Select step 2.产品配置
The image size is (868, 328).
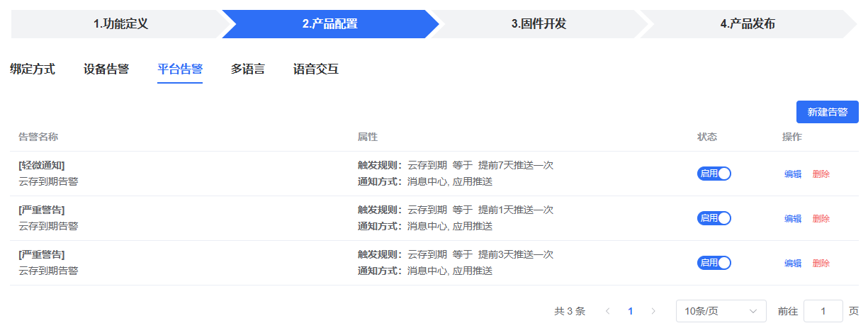pyautogui.click(x=330, y=24)
